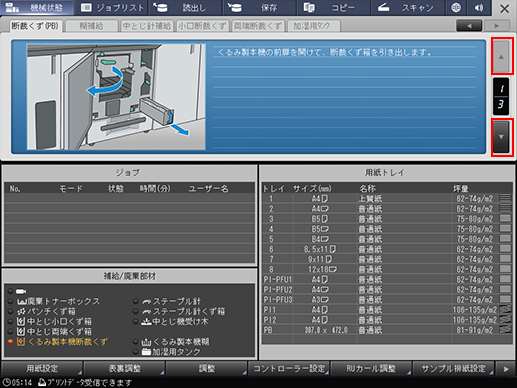
Task: Click the ステープル針 staple icon
Action: pyautogui.click(x=147, y=302)
